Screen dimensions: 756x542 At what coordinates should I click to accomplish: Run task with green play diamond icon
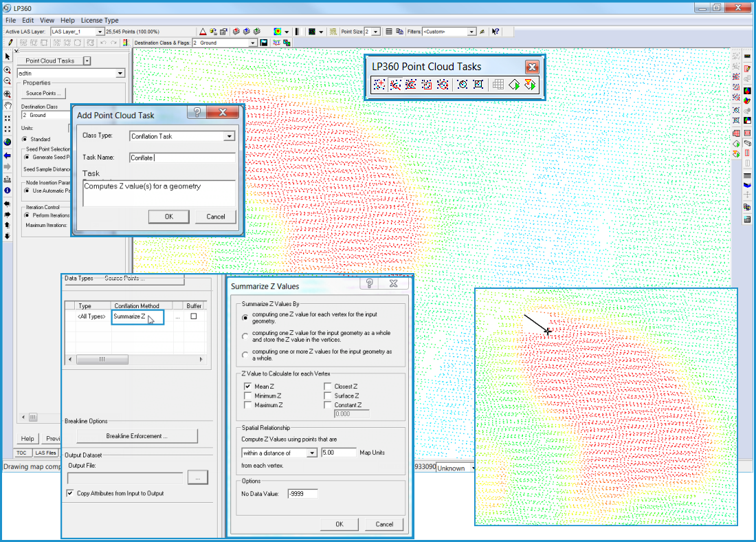coord(514,85)
